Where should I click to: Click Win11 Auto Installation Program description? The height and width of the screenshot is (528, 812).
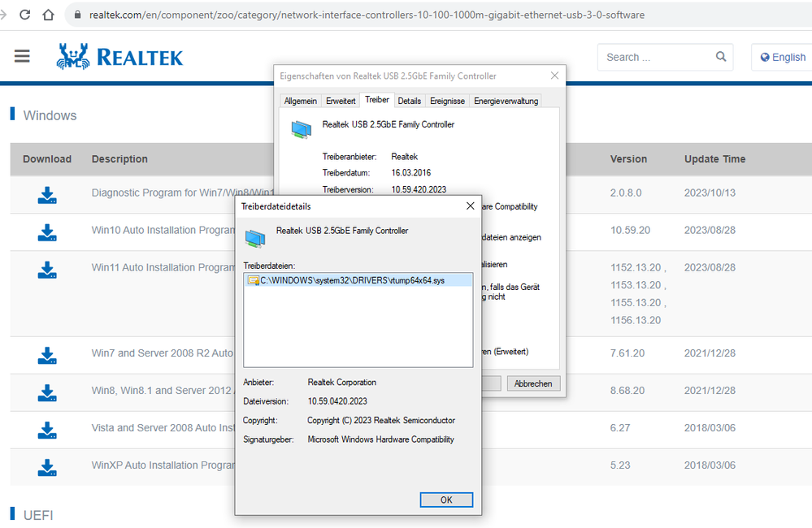pyautogui.click(x=163, y=267)
